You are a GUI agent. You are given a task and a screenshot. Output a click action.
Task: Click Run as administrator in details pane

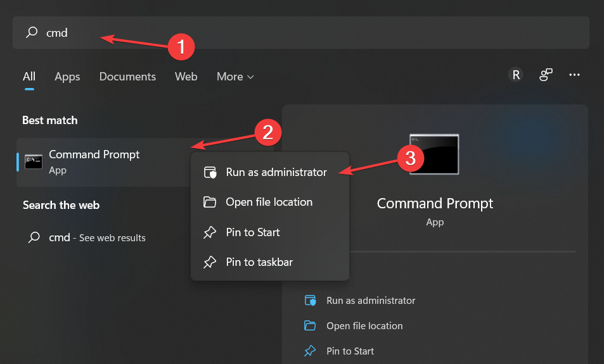click(371, 301)
